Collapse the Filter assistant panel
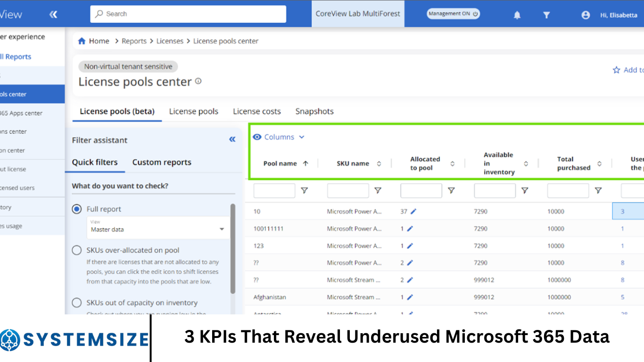 pyautogui.click(x=232, y=139)
